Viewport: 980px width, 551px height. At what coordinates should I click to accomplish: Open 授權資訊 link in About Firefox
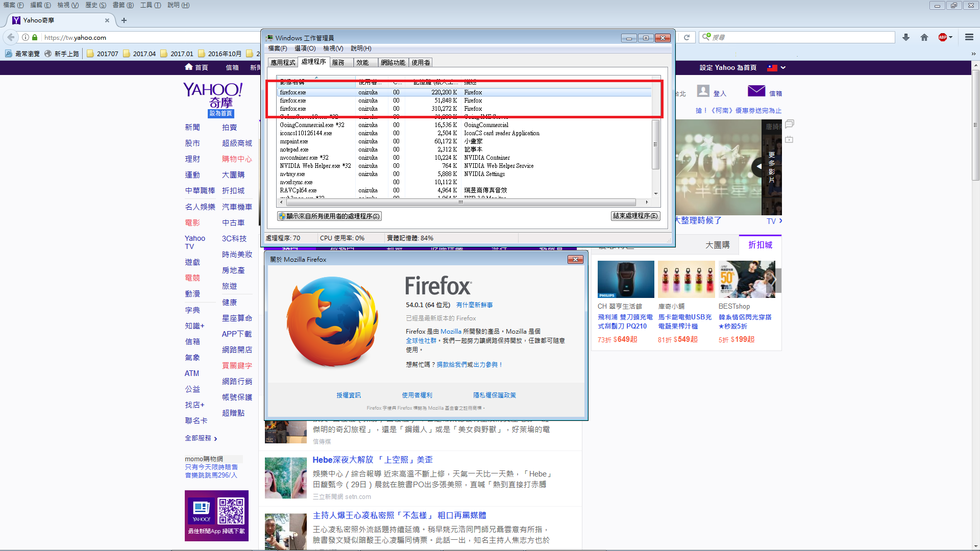pos(349,395)
